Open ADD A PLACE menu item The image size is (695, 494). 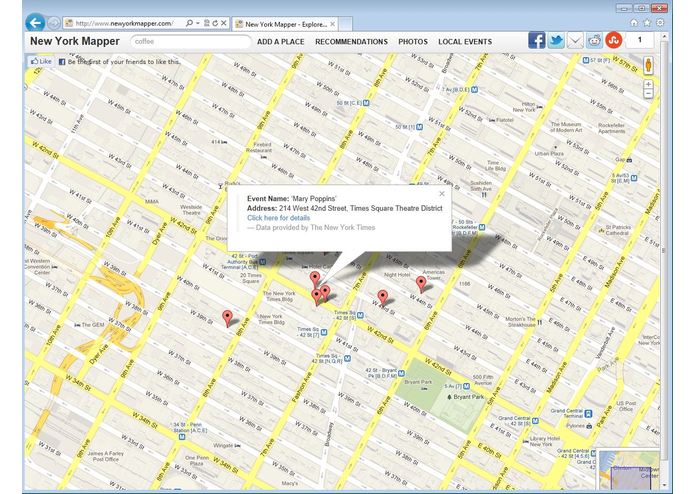[281, 42]
